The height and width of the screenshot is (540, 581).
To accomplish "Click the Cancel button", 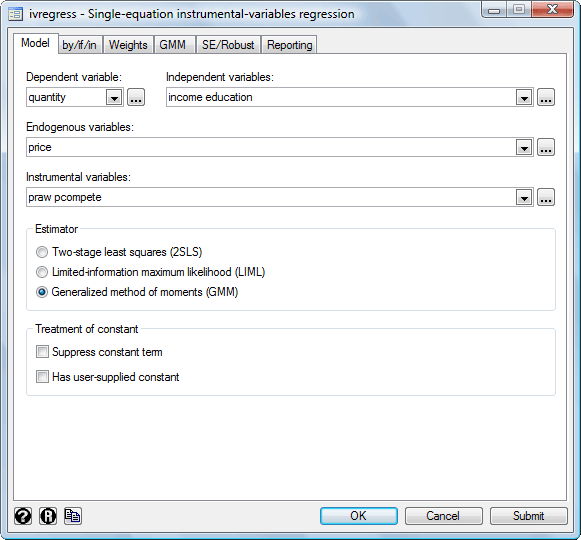I will pos(444,516).
